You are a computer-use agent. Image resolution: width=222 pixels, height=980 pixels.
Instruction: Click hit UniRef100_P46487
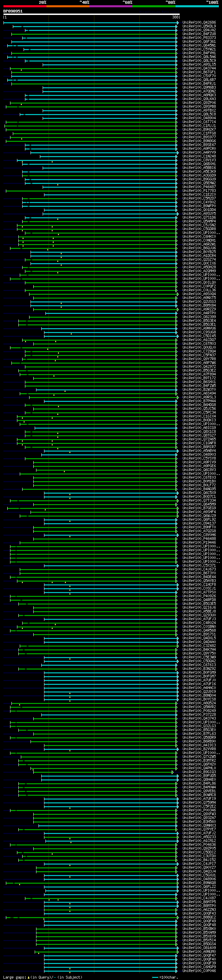[199, 187]
